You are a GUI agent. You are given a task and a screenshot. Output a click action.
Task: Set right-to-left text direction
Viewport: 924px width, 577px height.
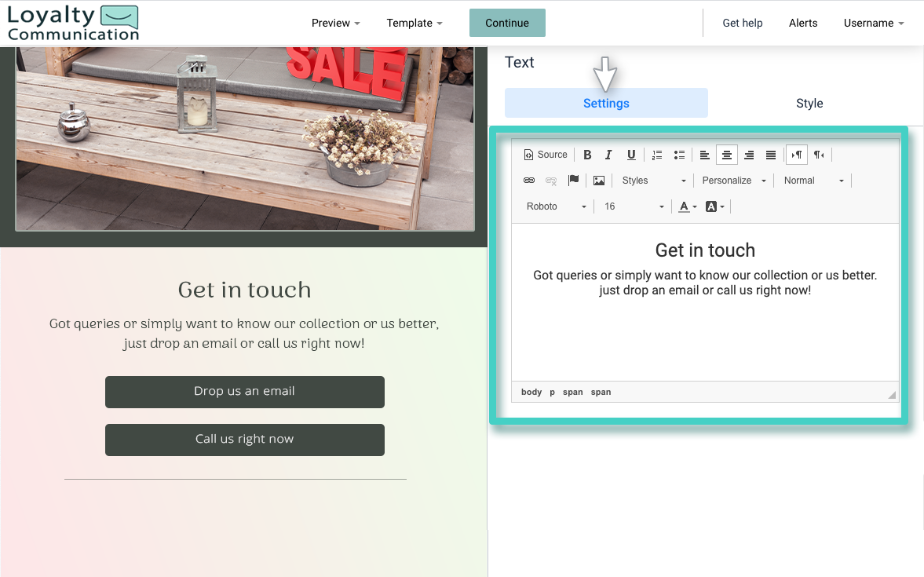819,155
